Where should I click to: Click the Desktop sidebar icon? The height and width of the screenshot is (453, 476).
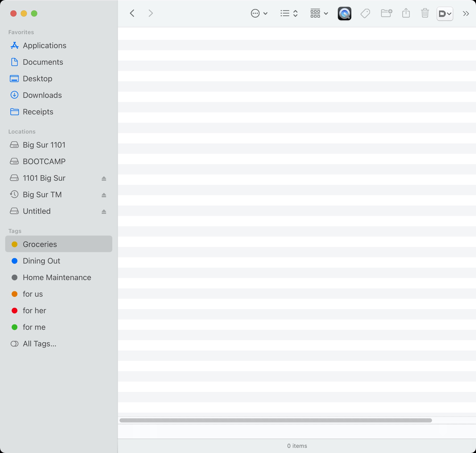click(14, 79)
